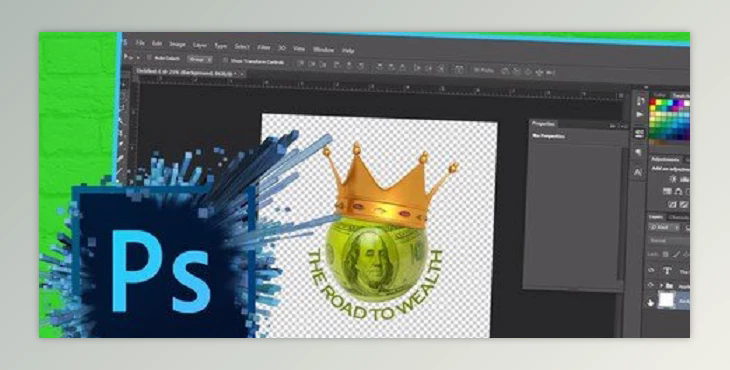Viewport: 730px width, 370px height.
Task: Switch to the Channels panel tab
Action: [678, 217]
